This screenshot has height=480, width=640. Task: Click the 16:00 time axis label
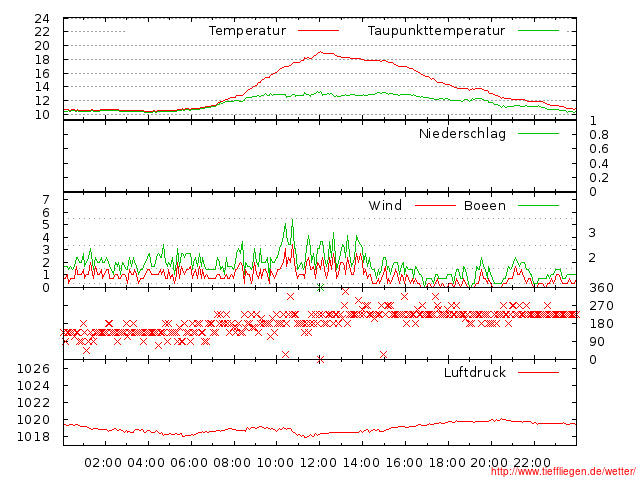(404, 463)
